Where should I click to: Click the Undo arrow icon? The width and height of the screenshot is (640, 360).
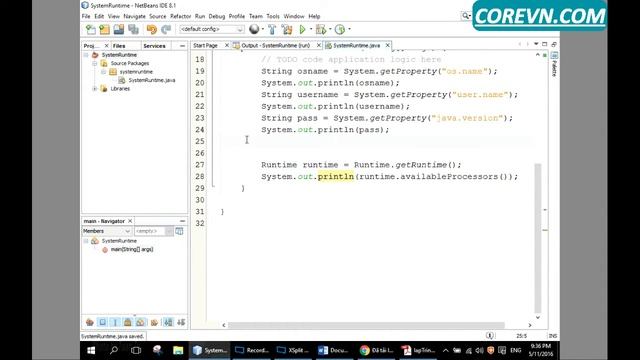pyautogui.click(x=152, y=29)
